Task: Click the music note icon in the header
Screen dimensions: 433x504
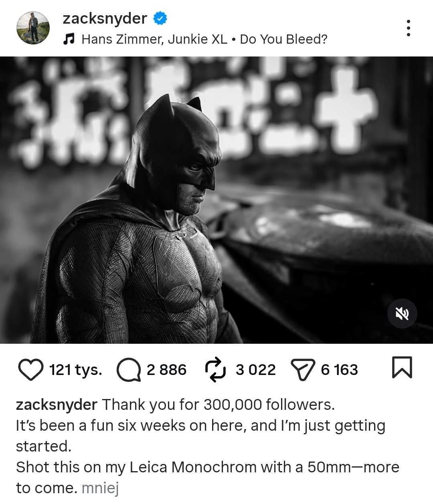Action: [x=69, y=39]
